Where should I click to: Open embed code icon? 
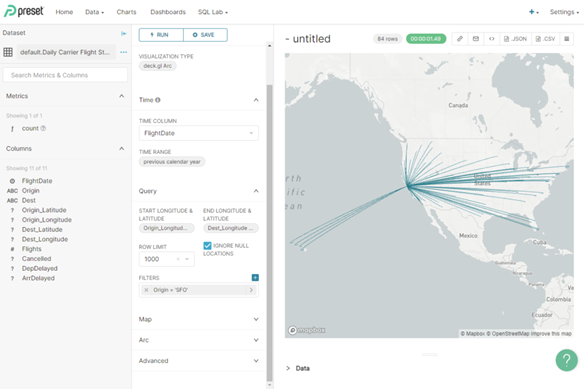pos(492,39)
